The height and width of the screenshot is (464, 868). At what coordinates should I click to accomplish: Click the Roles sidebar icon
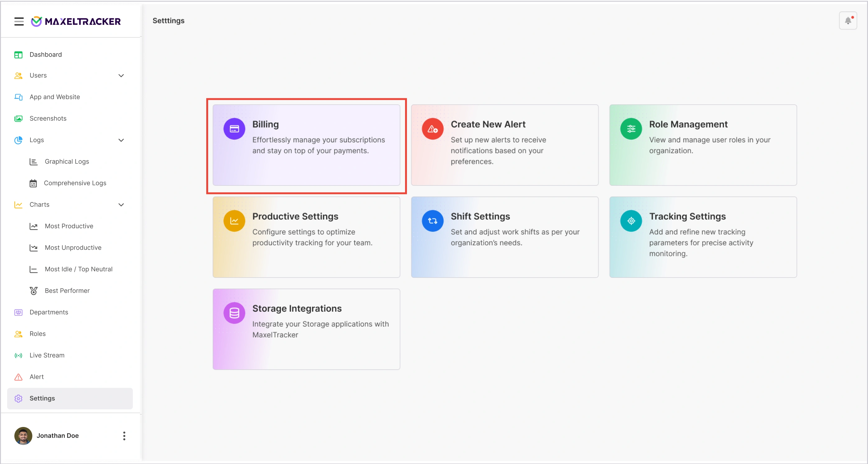[x=18, y=334]
